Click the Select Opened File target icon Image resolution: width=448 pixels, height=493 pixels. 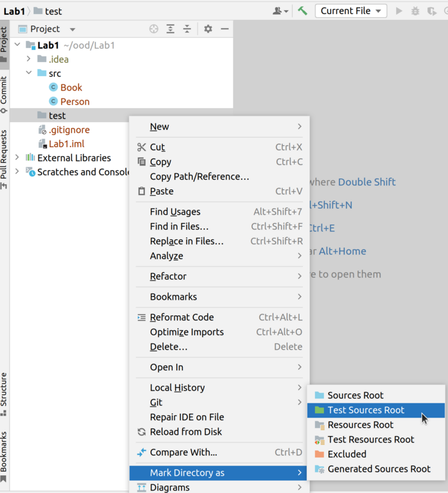tap(153, 29)
